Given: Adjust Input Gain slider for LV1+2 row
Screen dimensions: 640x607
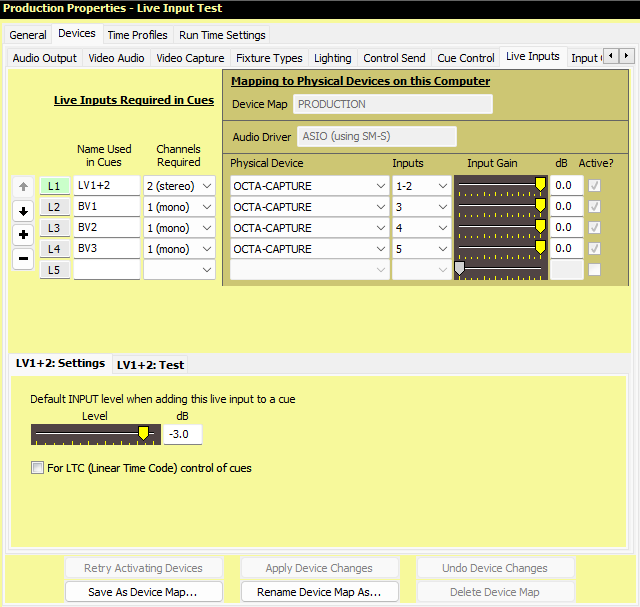Looking at the screenshot, I should [501, 186].
